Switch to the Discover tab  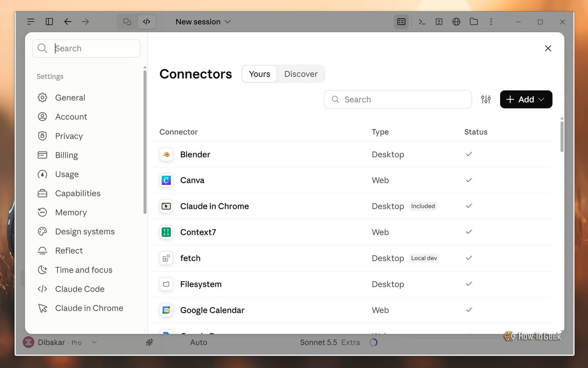pos(301,74)
